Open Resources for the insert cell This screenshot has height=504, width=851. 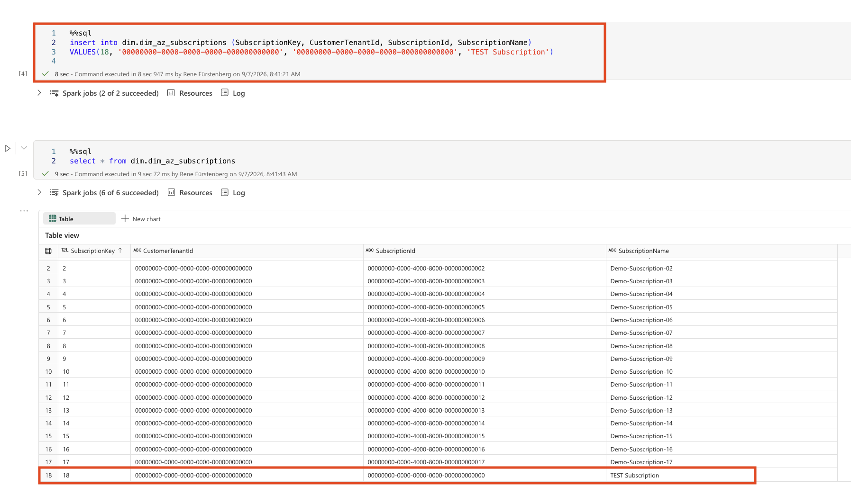pos(190,93)
